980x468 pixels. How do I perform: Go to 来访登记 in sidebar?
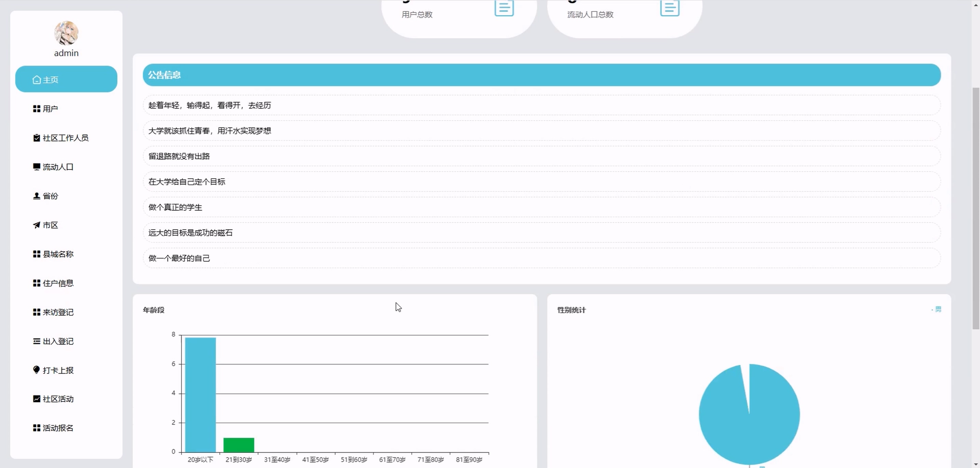click(x=58, y=312)
